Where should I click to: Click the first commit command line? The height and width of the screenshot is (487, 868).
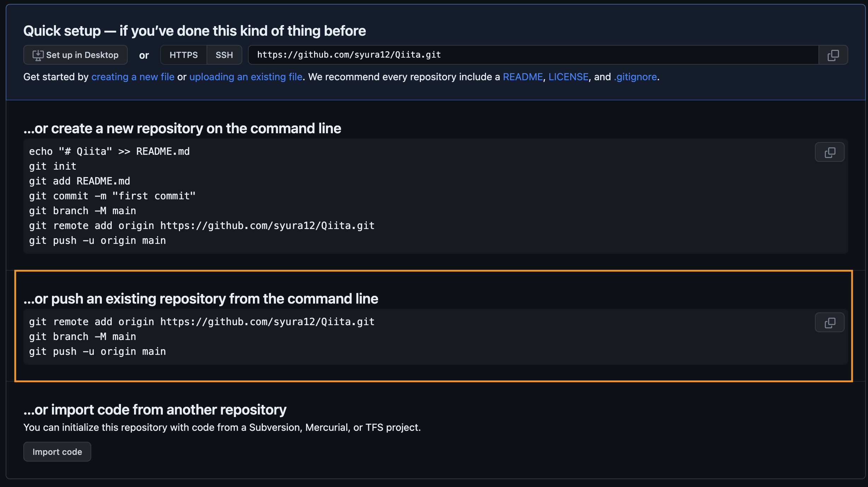pyautogui.click(x=112, y=196)
